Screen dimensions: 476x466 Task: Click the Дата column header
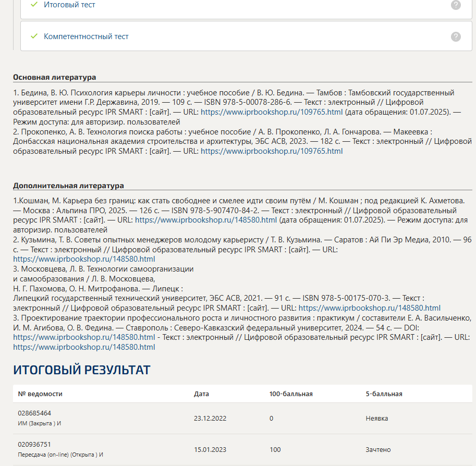tap(201, 394)
